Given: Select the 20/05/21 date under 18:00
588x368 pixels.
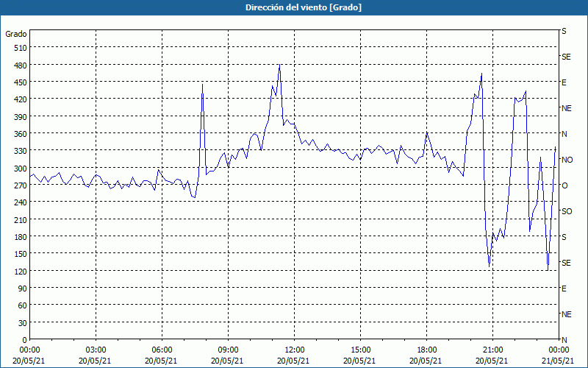Looking at the screenshot, I should 426,361.
